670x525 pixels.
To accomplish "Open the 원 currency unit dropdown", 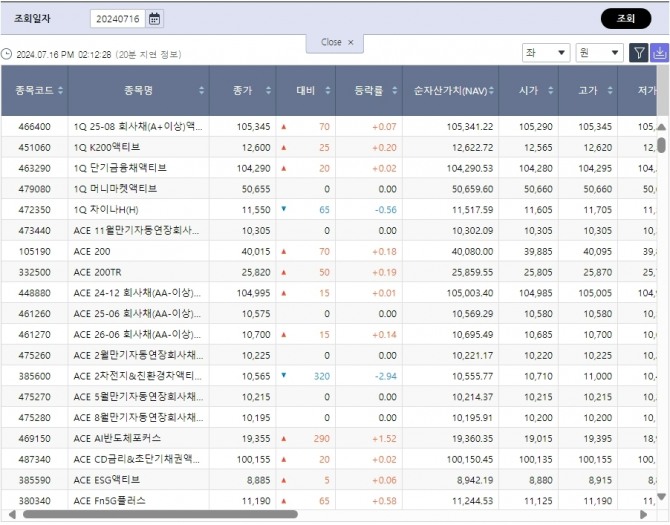I will coord(599,53).
